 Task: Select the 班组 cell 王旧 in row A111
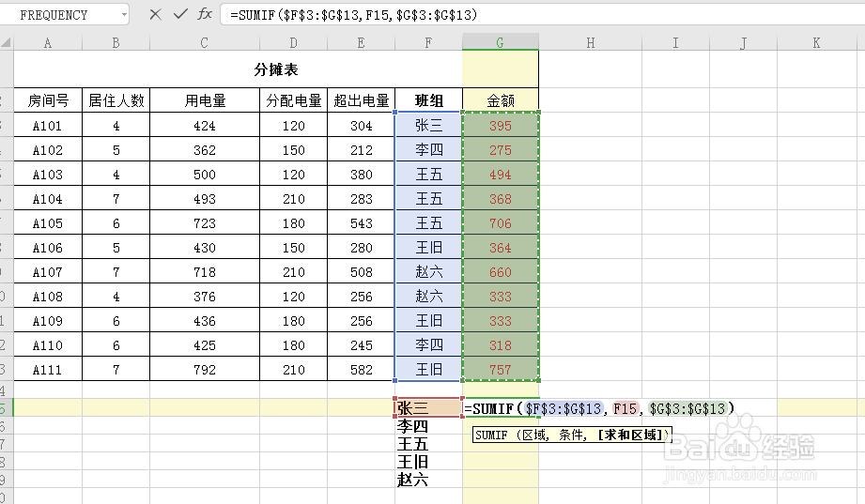point(428,370)
